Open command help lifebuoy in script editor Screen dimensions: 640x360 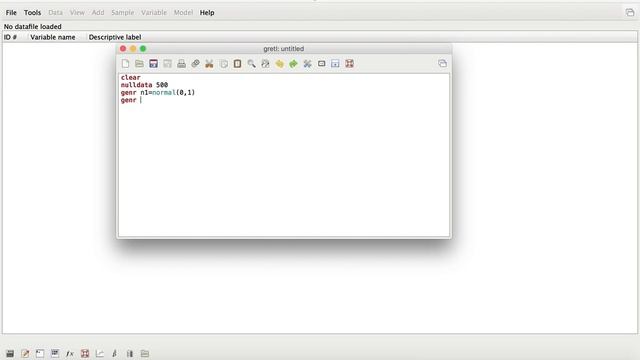[x=349, y=64]
